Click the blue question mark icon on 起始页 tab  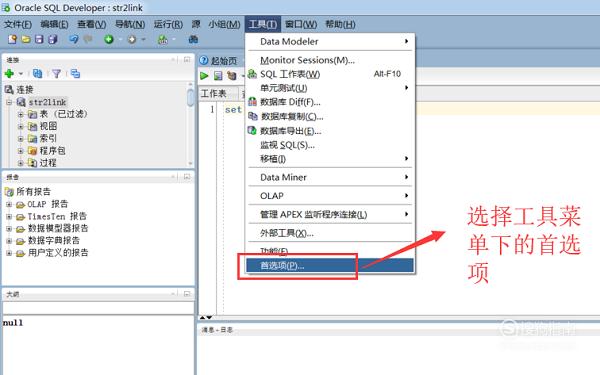204,60
